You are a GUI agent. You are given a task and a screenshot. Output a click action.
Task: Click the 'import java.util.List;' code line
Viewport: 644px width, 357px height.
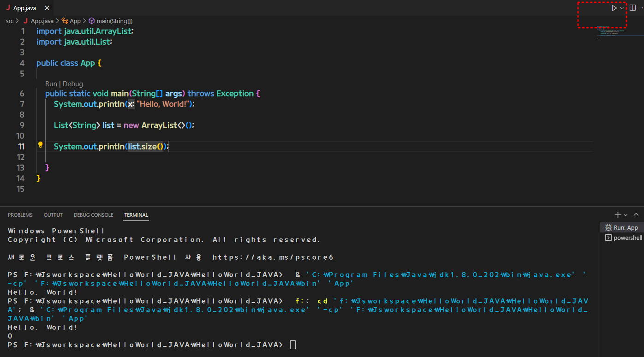[x=74, y=42]
